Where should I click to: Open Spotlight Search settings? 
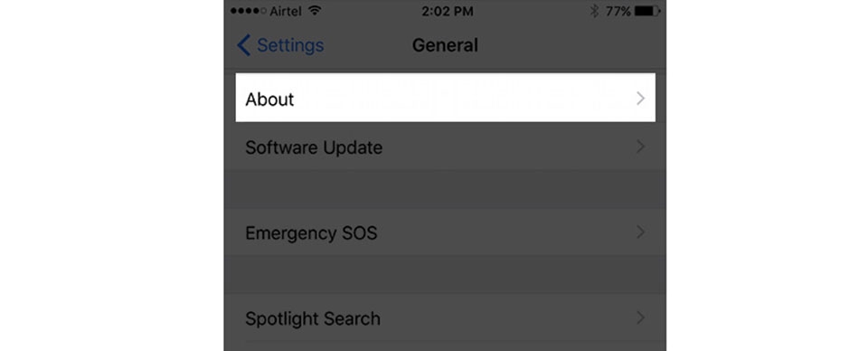tap(445, 318)
